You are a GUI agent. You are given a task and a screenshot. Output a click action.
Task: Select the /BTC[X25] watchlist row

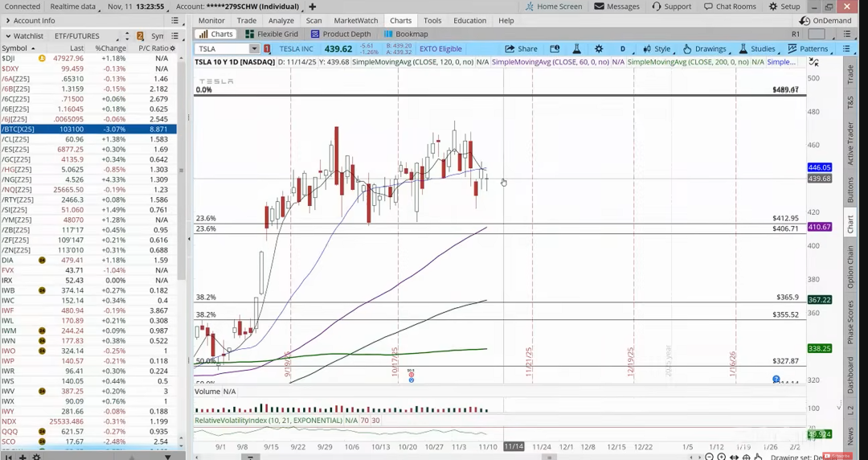click(x=88, y=129)
